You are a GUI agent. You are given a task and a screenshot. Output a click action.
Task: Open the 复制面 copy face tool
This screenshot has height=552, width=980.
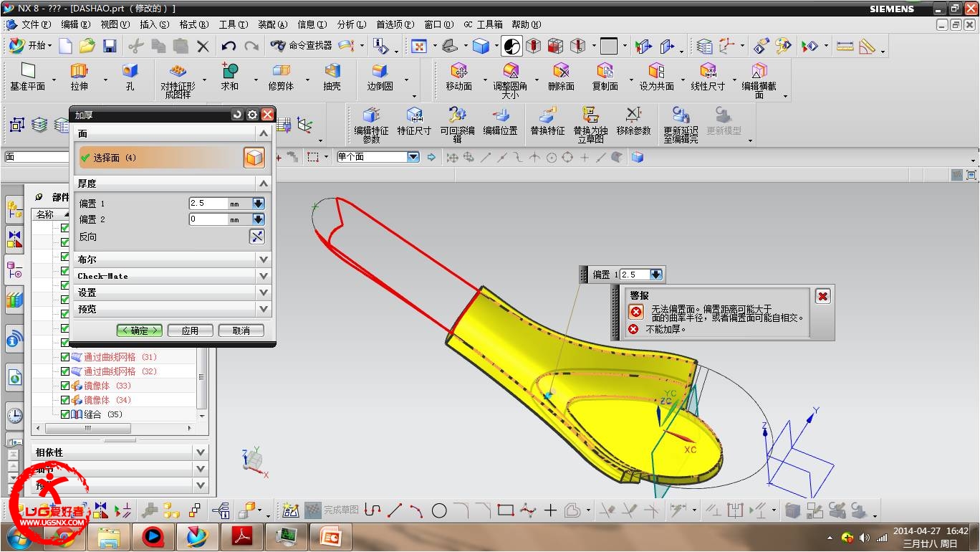pos(605,71)
